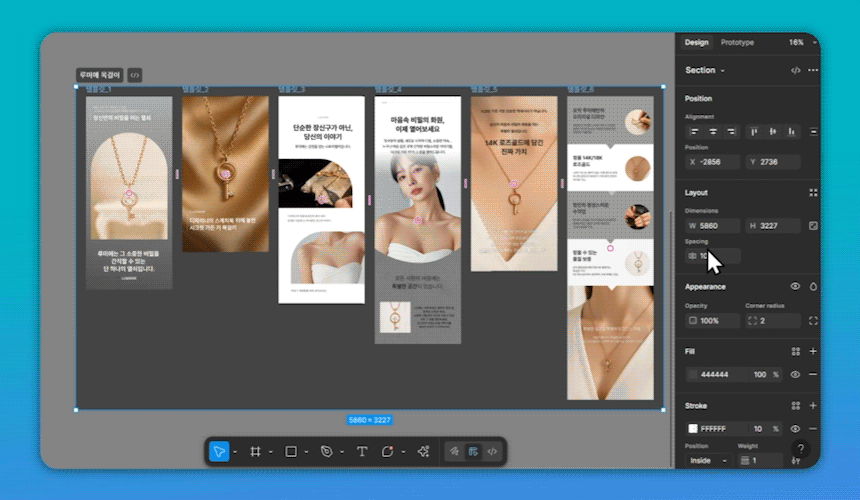Select the Move tool in the toolbar
The width and height of the screenshot is (860, 500).
click(x=219, y=452)
